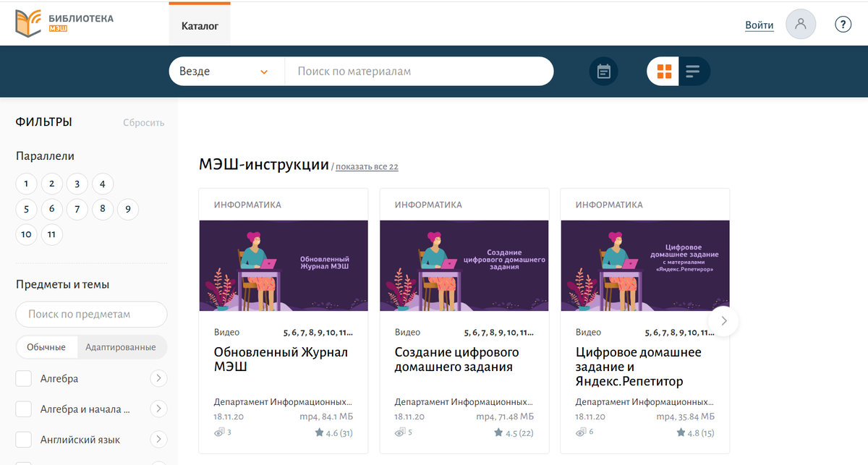Image resolution: width=868 pixels, height=465 pixels.
Task: Select parallel grade 9
Action: pos(128,209)
